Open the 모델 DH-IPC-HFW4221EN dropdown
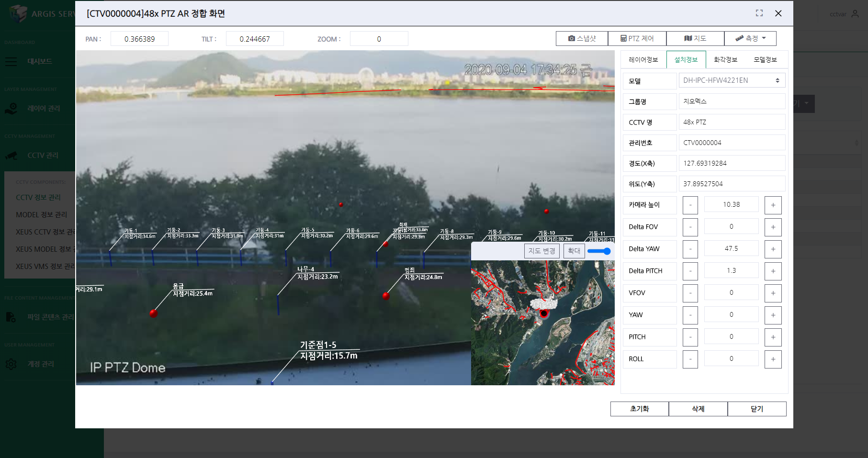This screenshot has height=458, width=868. point(732,80)
